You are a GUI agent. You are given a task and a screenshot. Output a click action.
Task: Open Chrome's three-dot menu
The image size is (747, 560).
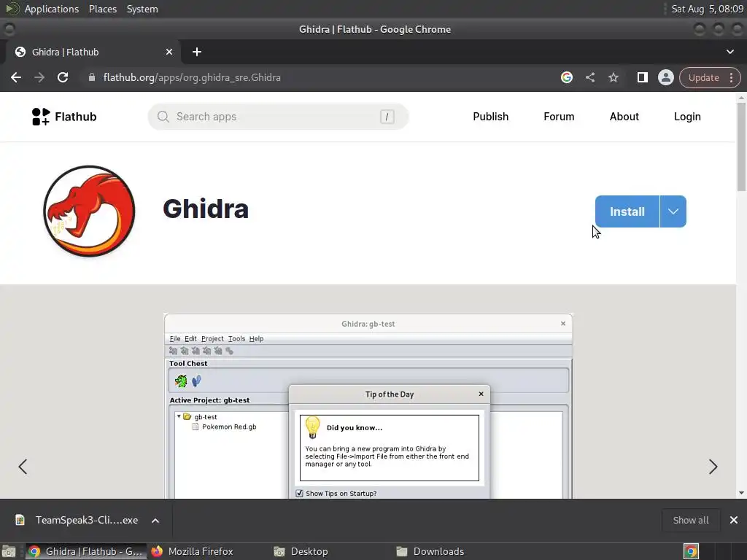(731, 77)
